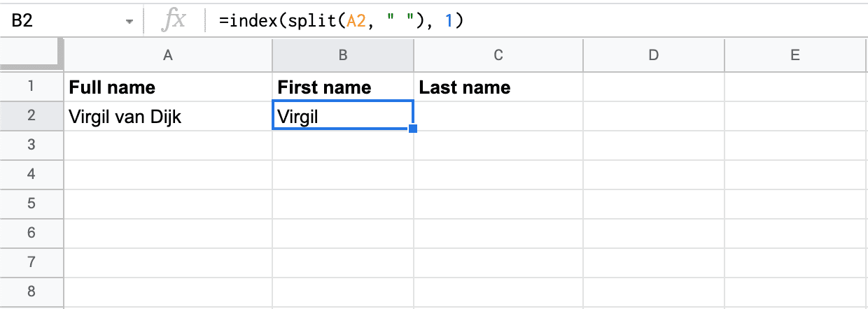Select empty cell C2 under Last name
868x309 pixels.
click(x=498, y=115)
